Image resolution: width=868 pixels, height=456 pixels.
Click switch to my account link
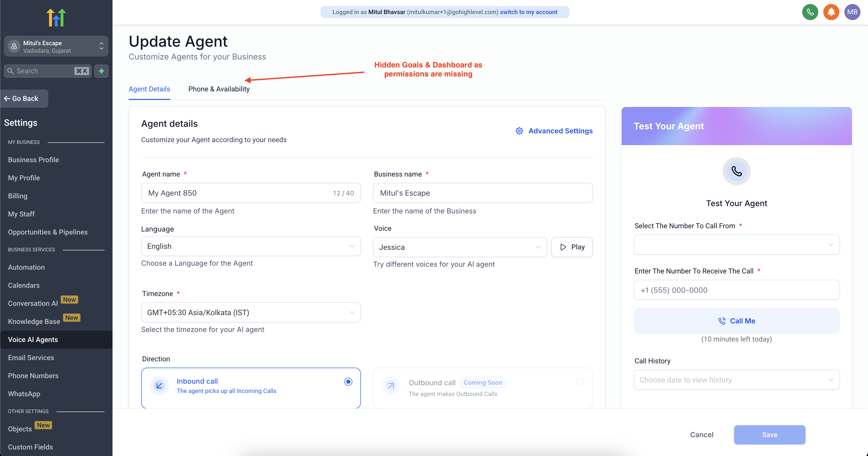click(528, 12)
